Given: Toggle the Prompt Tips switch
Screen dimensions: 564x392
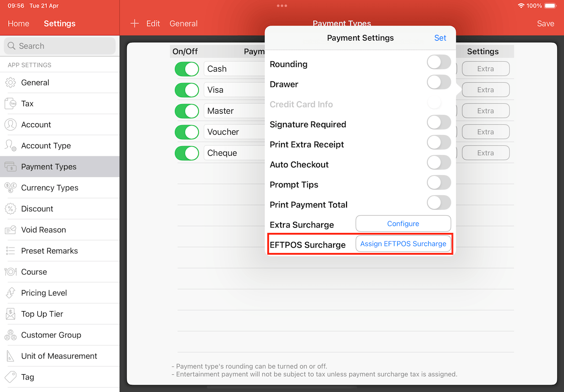Looking at the screenshot, I should [x=439, y=183].
